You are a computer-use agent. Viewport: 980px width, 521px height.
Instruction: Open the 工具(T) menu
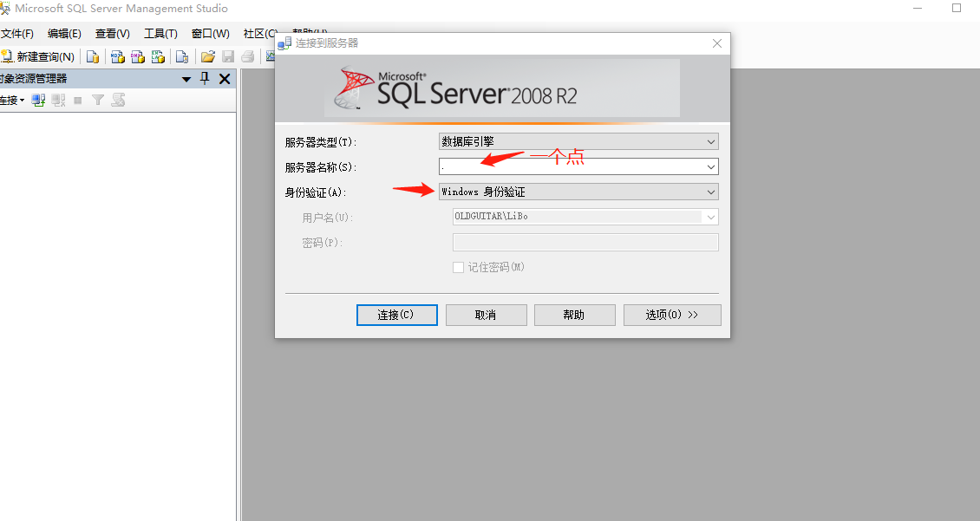pos(160,34)
